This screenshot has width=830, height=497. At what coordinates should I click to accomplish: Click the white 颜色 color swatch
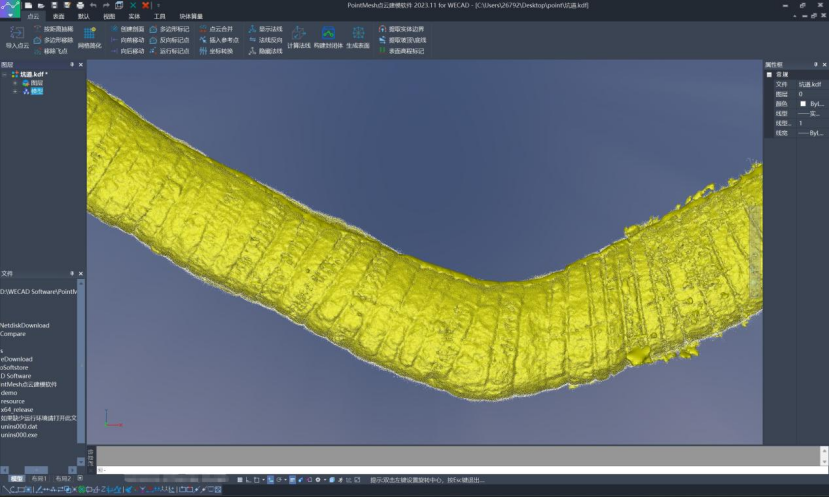point(803,104)
